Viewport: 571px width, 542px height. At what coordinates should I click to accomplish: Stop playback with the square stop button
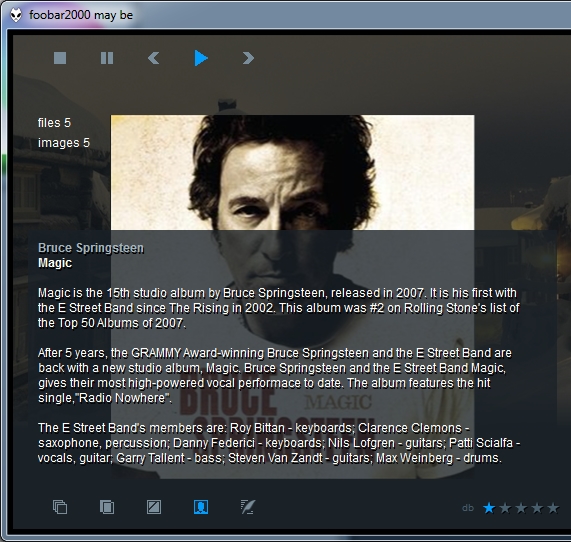[60, 58]
